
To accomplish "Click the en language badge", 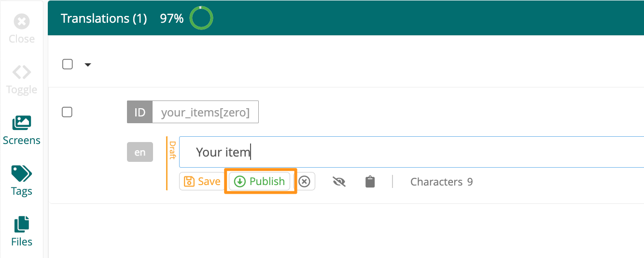I will (x=140, y=152).
